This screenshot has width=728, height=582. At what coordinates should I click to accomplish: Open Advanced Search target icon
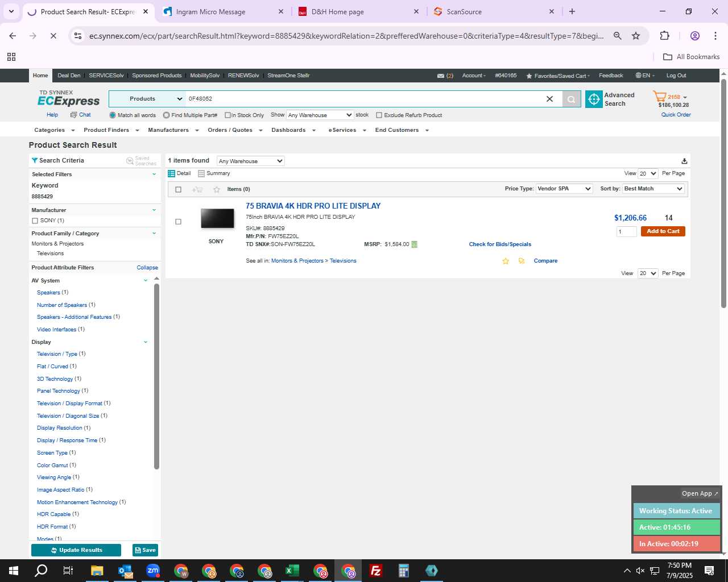pos(594,99)
